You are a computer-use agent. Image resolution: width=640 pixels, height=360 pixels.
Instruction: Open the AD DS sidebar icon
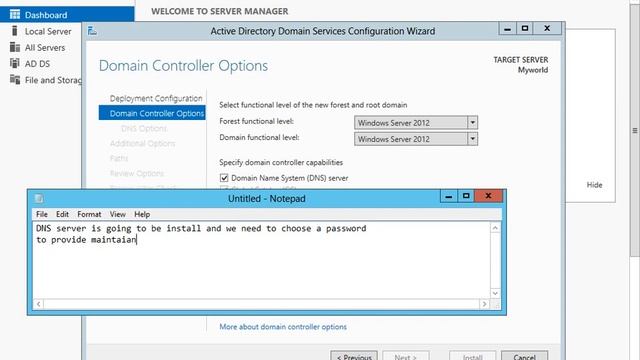pyautogui.click(x=15, y=63)
